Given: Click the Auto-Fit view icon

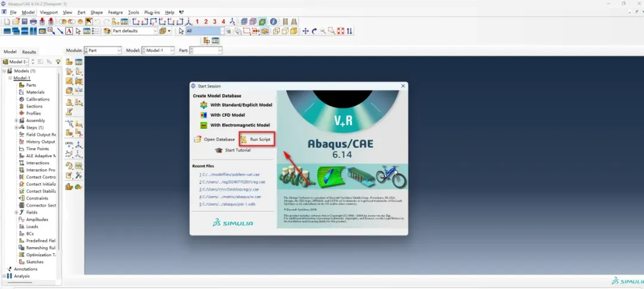Looking at the screenshot, I should pos(340,31).
